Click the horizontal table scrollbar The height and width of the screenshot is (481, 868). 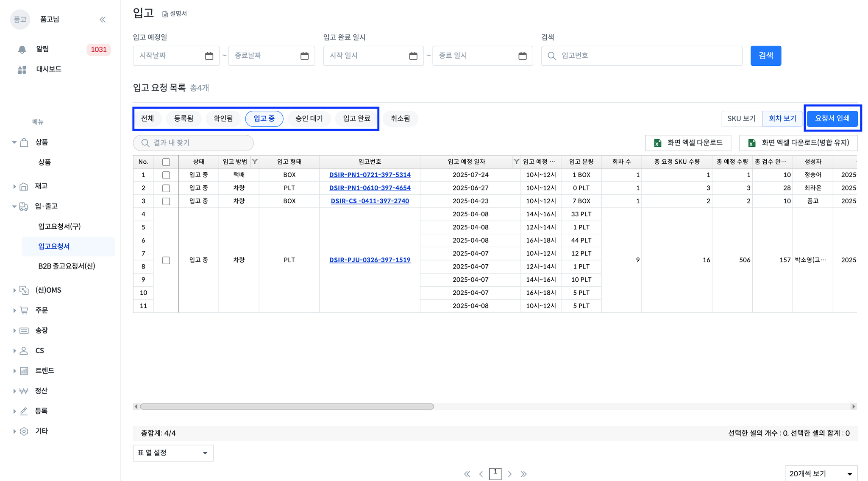click(x=287, y=407)
